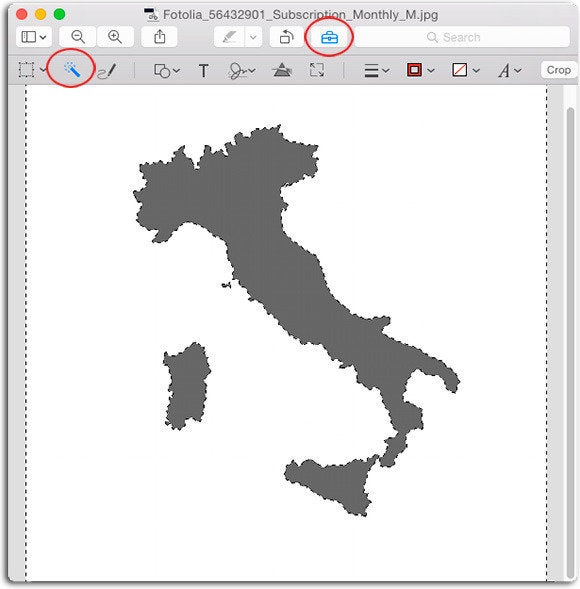Screen dimensions: 580x589
Task: Open the Adjust Color prism tool
Action: click(282, 70)
